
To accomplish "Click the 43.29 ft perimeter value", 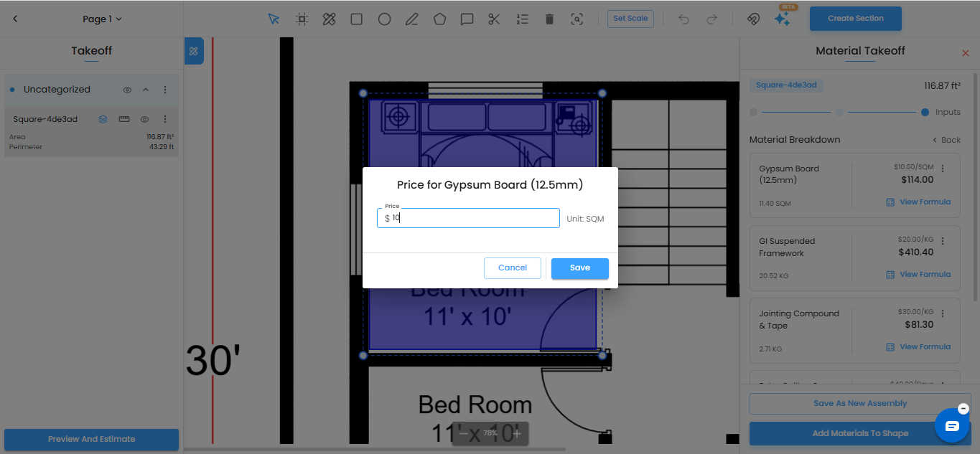I will pyautogui.click(x=162, y=147).
